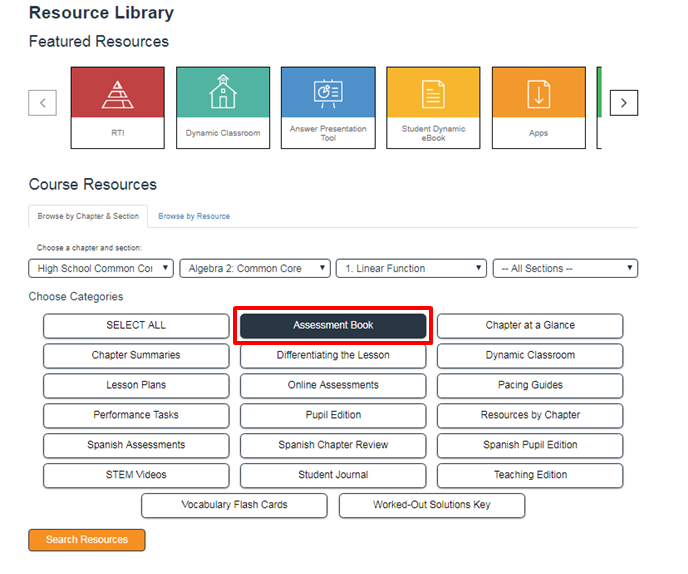Open the Algebra 2: Common Core dropdown
This screenshot has height=574, width=688.
pos(255,268)
